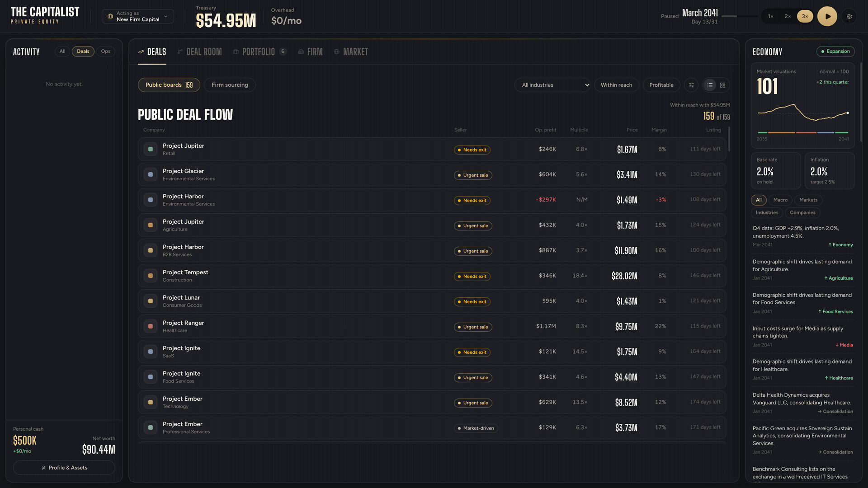Click the Project Tempest Construction icon
868x488 pixels.
(151, 276)
